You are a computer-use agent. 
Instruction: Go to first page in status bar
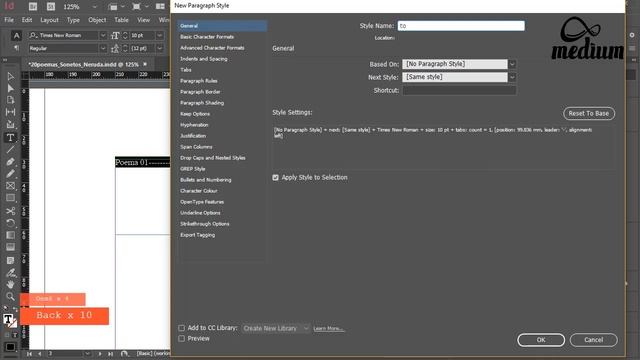(x=29, y=354)
